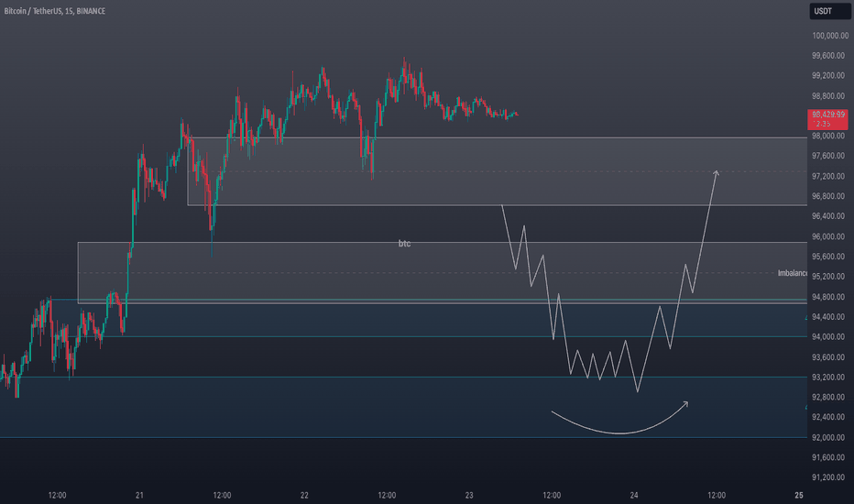Click the 93,600.00 price axis label

point(828,357)
